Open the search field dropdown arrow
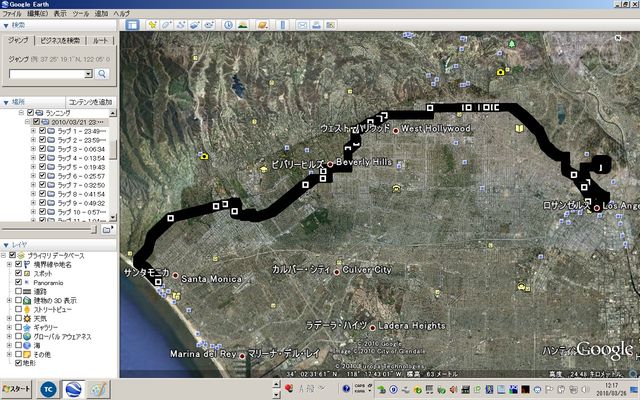The height and width of the screenshot is (400, 640). pos(88,73)
